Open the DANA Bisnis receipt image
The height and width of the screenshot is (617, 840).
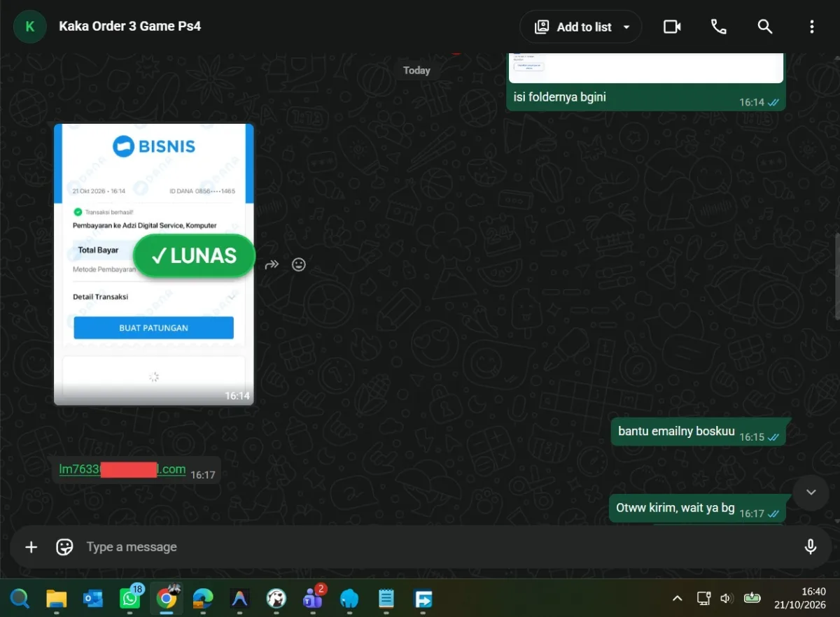(x=154, y=264)
